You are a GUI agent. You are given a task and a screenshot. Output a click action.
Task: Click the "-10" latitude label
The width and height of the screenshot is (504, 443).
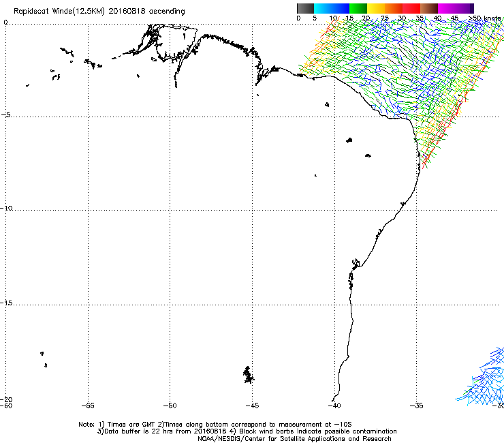(6, 208)
